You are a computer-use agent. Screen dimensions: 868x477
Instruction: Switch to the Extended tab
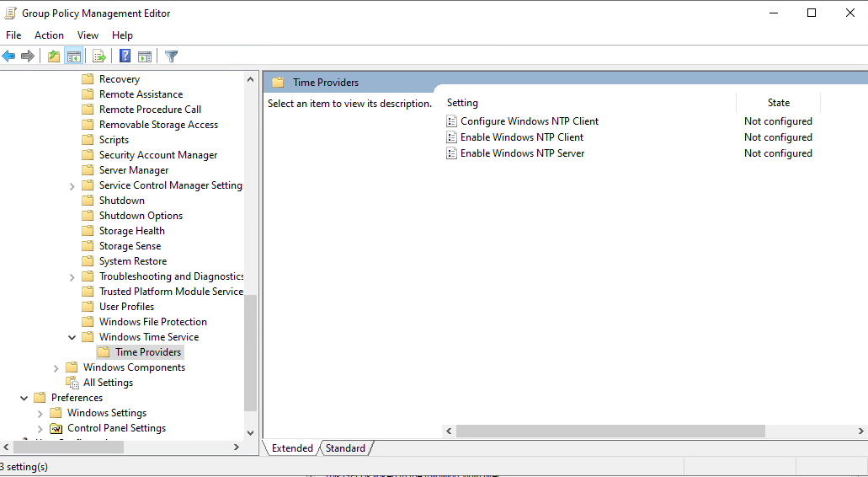[x=292, y=448]
